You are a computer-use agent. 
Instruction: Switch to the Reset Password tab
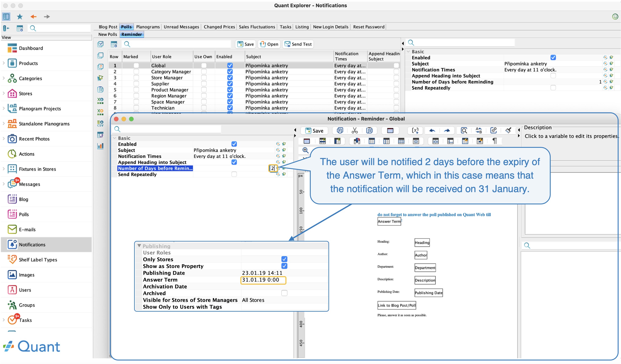pyautogui.click(x=369, y=27)
